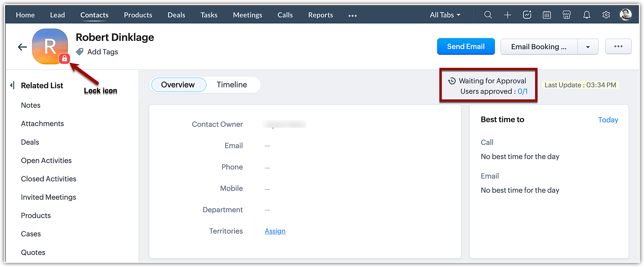Open the calendar icon in navbar
This screenshot has height=267, width=644.
click(547, 15)
